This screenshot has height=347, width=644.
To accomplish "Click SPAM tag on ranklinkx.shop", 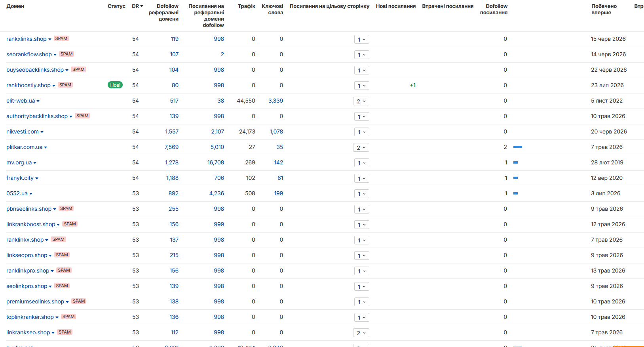I will click(58, 239).
